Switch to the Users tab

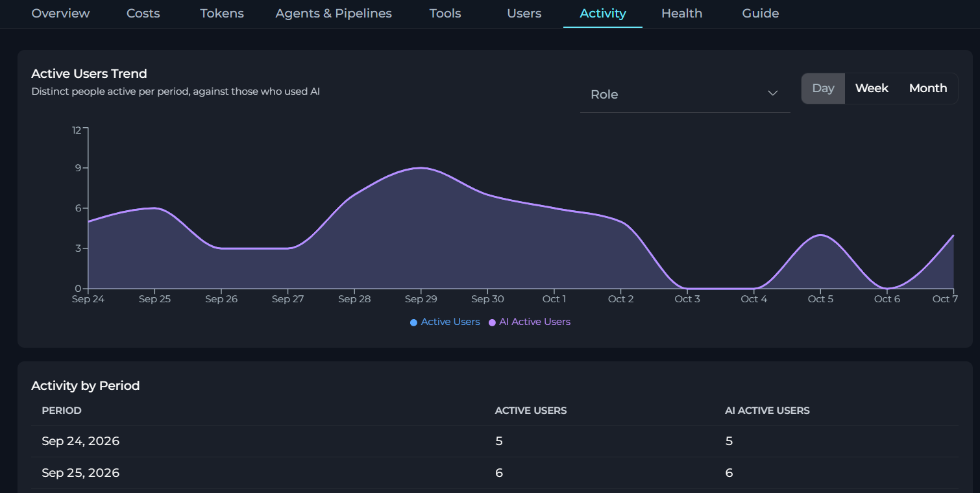(x=524, y=13)
